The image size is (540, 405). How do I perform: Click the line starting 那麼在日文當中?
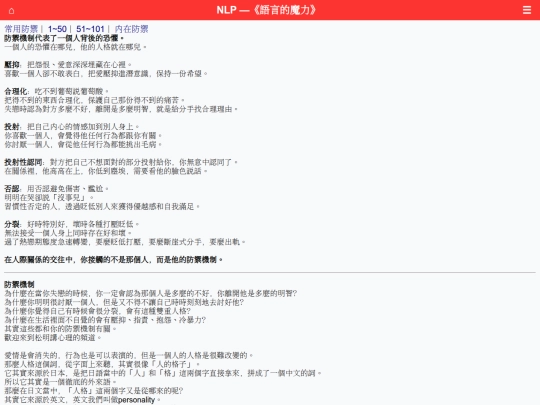click(x=94, y=391)
